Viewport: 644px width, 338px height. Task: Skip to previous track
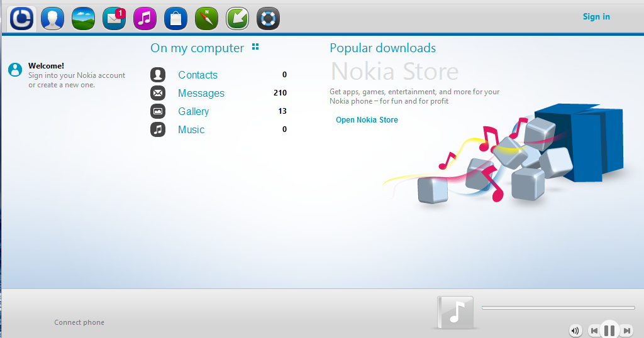point(594,330)
